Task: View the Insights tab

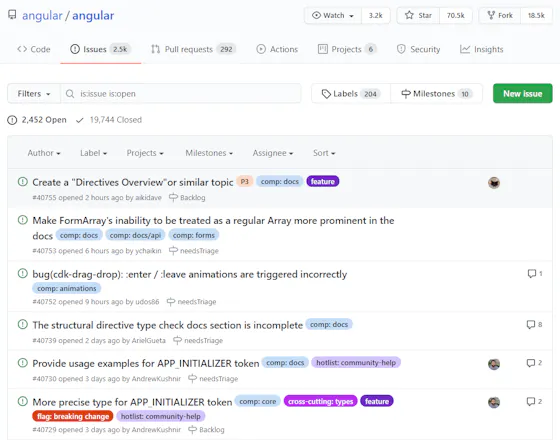Action: tap(481, 49)
